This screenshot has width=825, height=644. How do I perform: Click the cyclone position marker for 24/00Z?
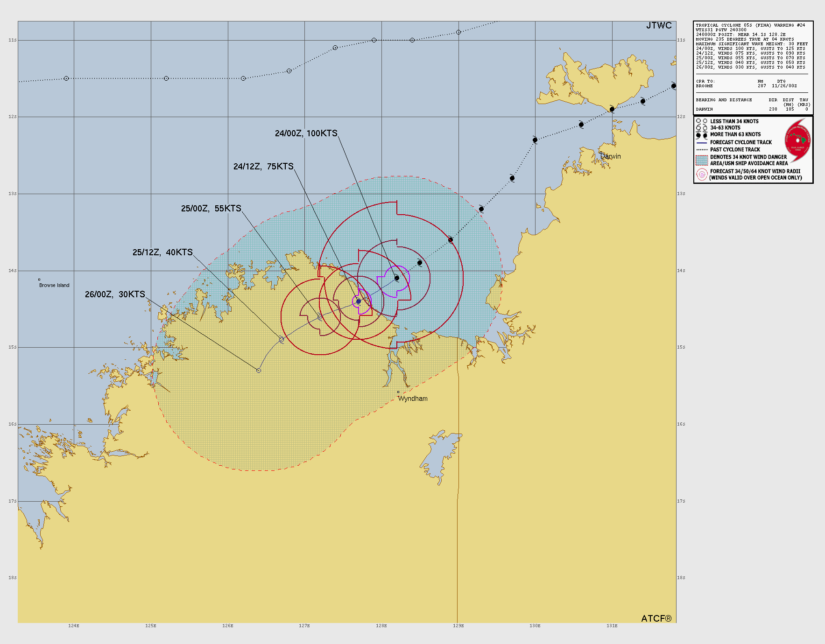[397, 278]
